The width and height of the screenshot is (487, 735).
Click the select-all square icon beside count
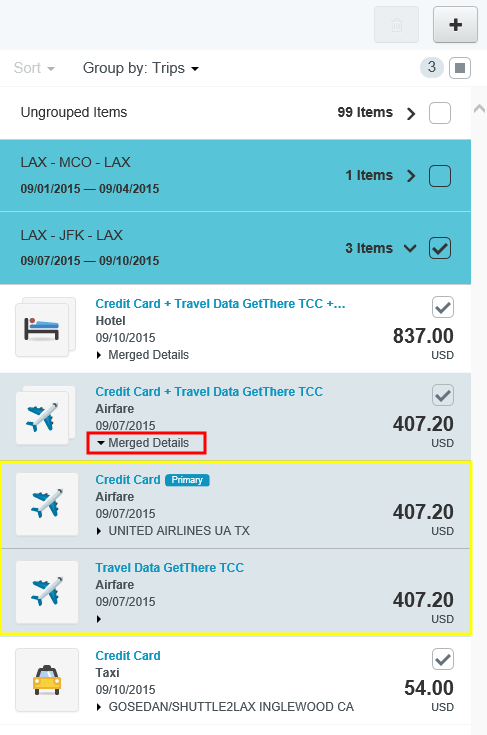coord(460,68)
